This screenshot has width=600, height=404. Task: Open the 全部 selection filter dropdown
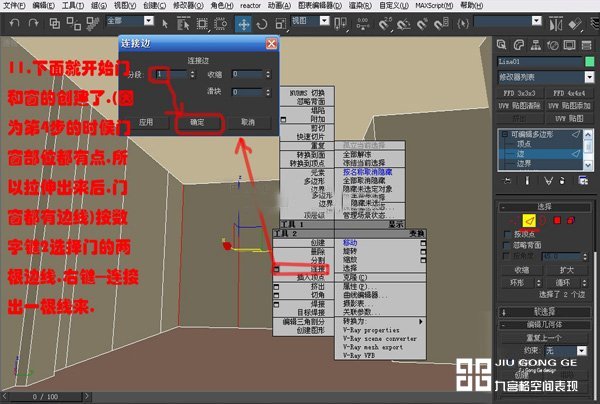149,21
